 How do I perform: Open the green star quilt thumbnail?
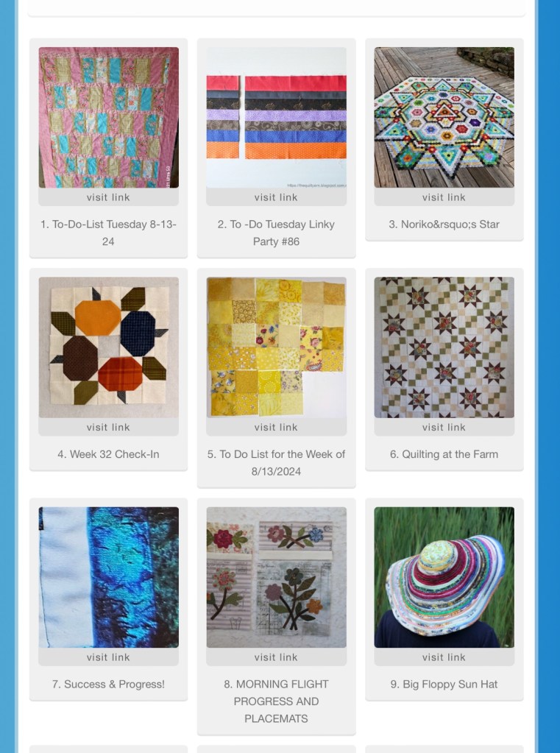444,347
